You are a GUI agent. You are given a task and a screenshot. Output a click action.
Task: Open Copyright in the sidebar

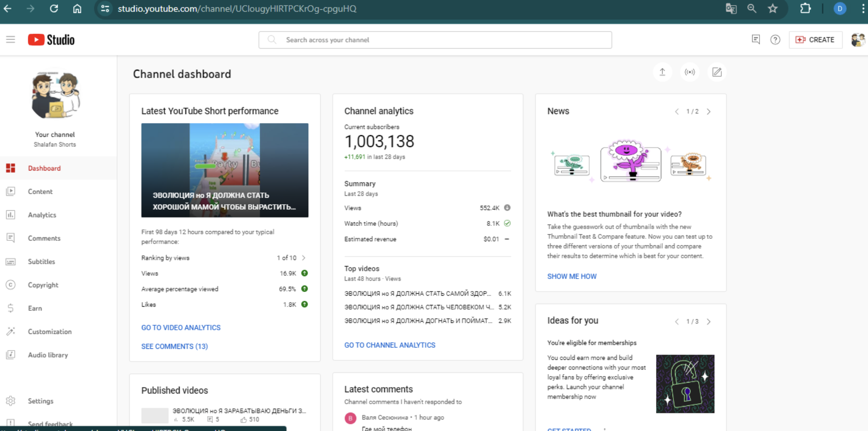[58, 285]
